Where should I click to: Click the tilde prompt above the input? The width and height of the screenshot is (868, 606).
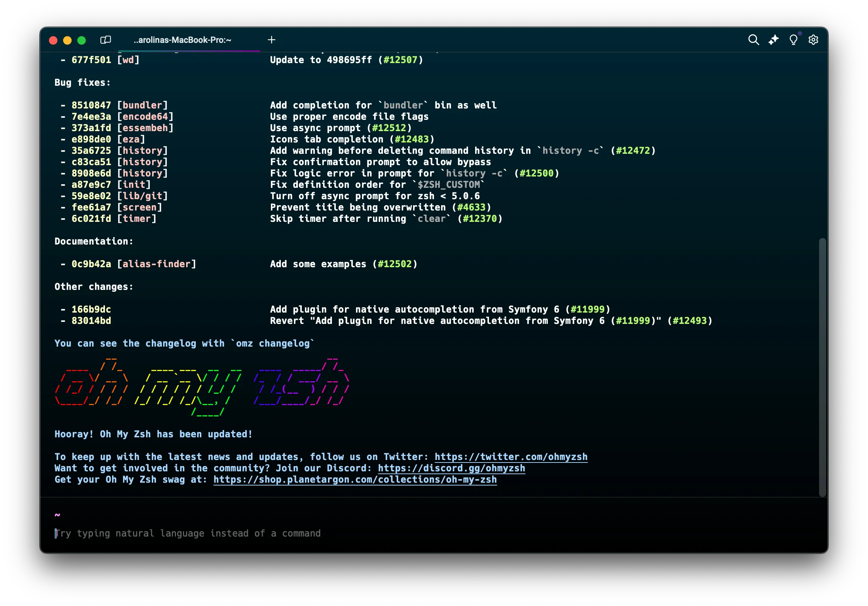point(57,514)
